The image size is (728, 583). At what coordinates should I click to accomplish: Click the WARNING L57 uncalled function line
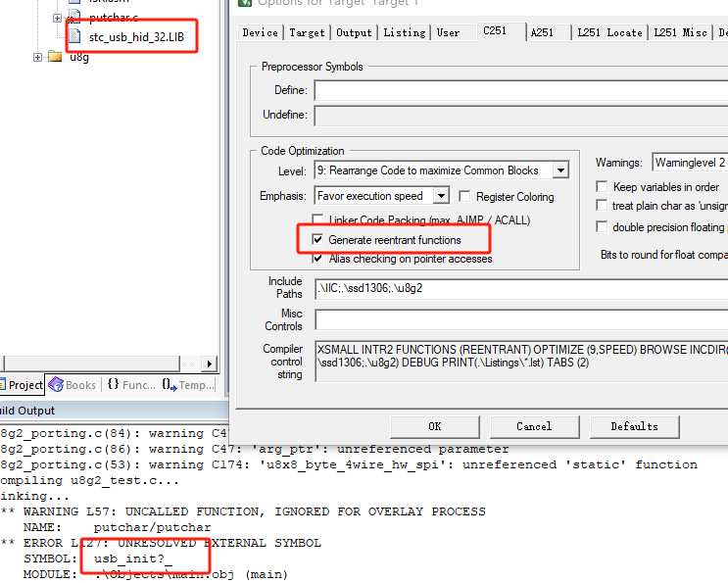[x=243, y=511]
